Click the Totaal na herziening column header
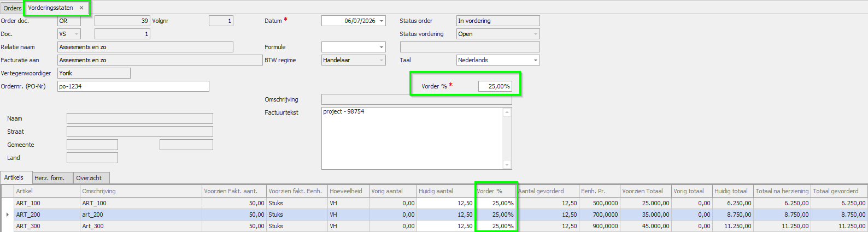Image resolution: width=868 pixels, height=232 pixels. 782,191
